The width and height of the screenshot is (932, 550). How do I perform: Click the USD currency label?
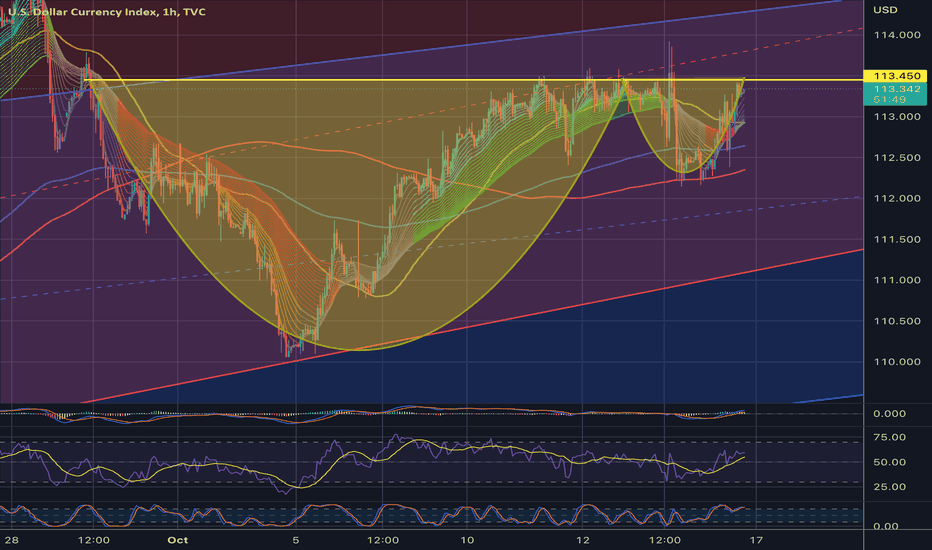(x=885, y=10)
